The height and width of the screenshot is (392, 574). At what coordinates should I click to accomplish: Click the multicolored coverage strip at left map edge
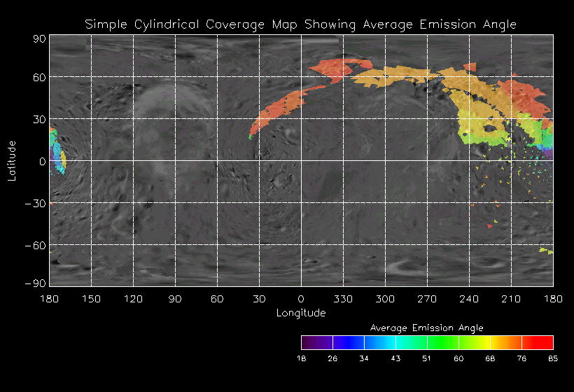click(56, 149)
